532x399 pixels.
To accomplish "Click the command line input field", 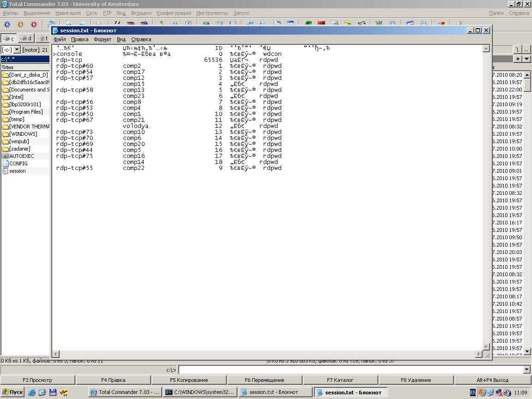I will click(x=351, y=369).
